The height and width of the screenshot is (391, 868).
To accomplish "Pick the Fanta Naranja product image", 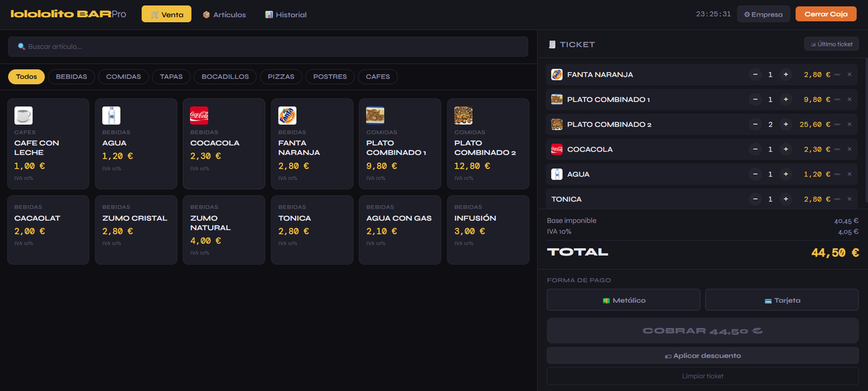I will click(x=288, y=115).
